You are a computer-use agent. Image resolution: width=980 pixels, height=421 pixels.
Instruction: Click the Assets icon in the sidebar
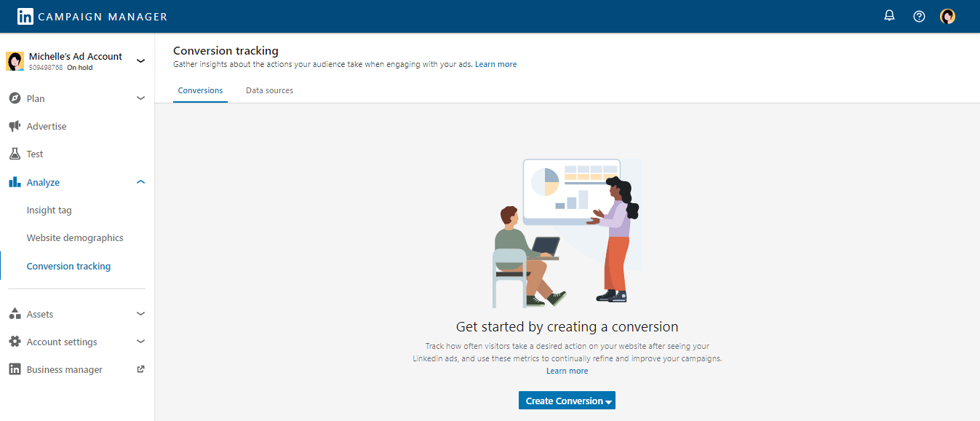[16, 313]
